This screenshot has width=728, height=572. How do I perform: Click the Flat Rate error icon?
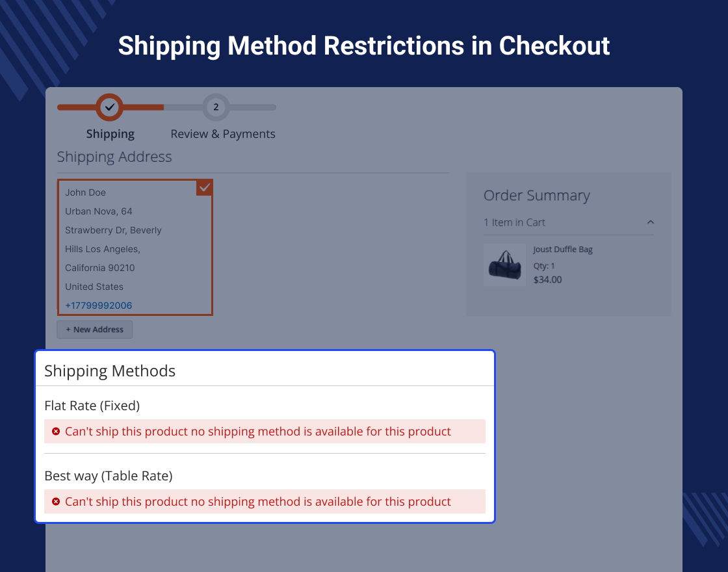56,432
